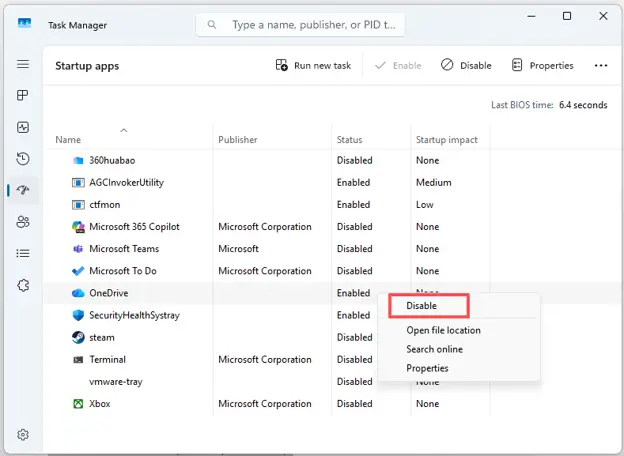Open the Users page icon

tap(23, 222)
